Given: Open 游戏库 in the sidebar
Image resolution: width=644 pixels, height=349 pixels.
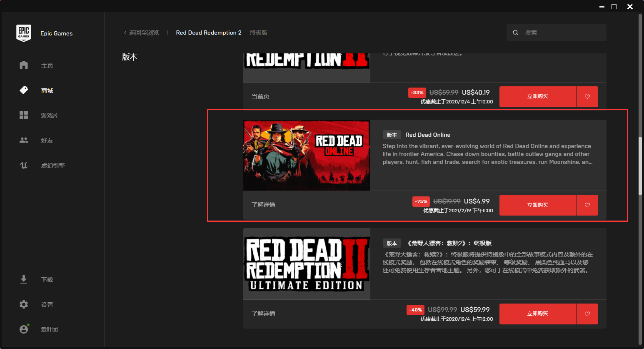Looking at the screenshot, I should click(x=50, y=115).
